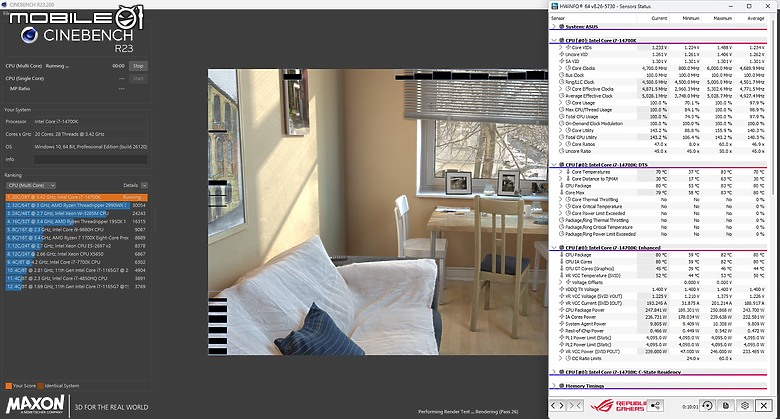This screenshot has height=419, width=780.
Task: Open HWiNFO network share icon
Action: (656, 406)
